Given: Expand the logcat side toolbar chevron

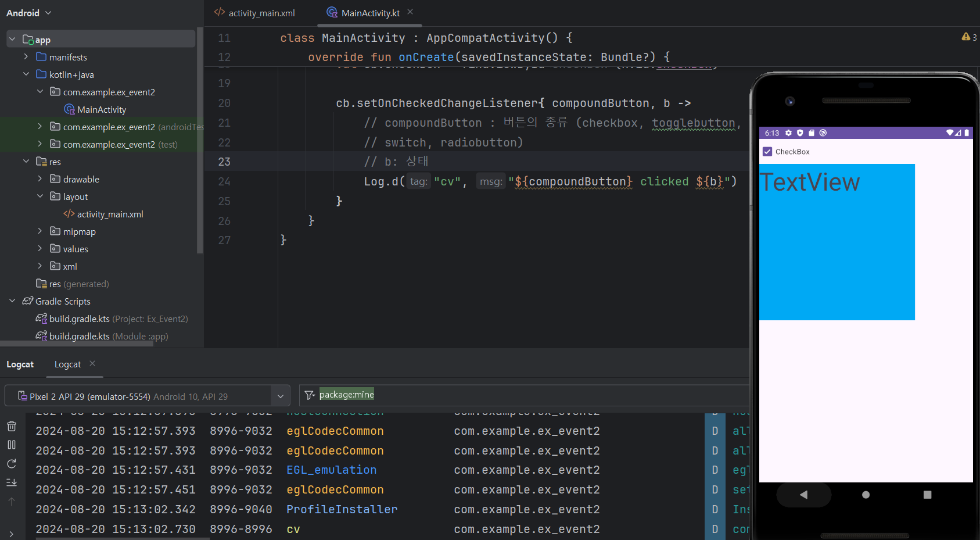Looking at the screenshot, I should (x=12, y=533).
